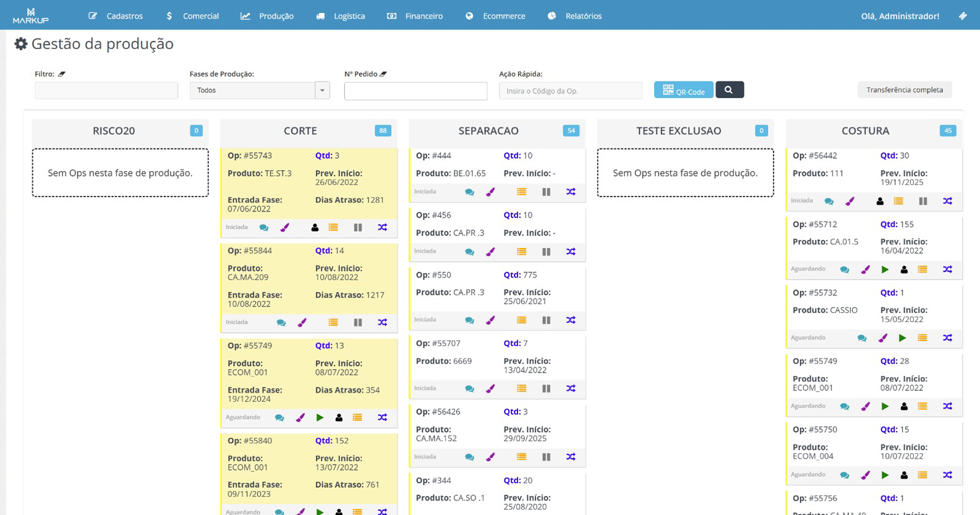Click brush icon on Op #444 card

490,192
